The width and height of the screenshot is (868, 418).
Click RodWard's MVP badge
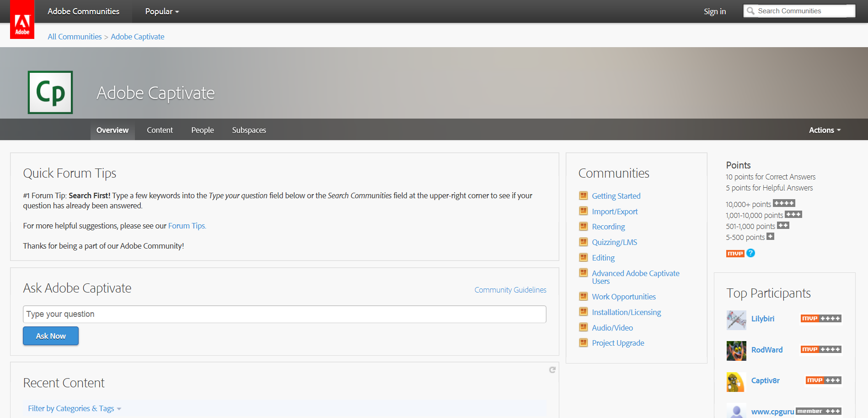pyautogui.click(x=821, y=349)
